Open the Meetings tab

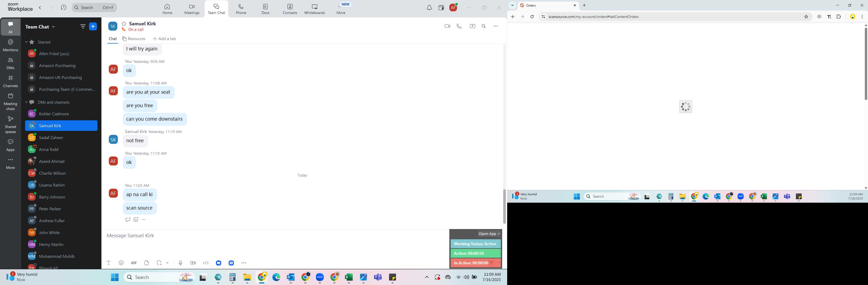click(x=192, y=9)
